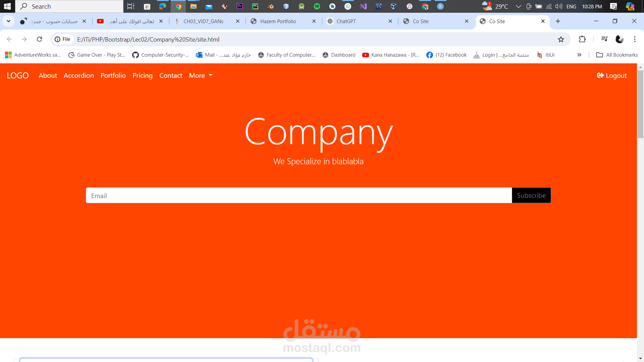The width and height of the screenshot is (644, 362).
Task: Launch WhatsApp from the taskbar
Action: tap(348, 6)
